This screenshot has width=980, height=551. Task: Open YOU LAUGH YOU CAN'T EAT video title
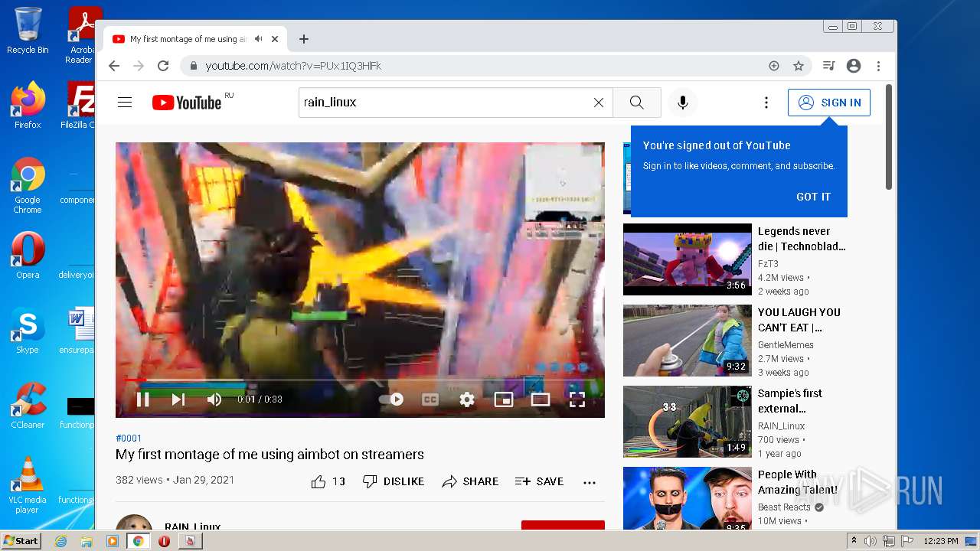point(799,320)
